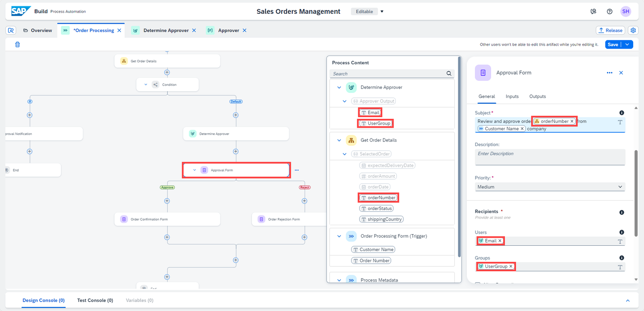This screenshot has height=311, width=644.
Task: Open the project settings gear icon
Action: [x=633, y=30]
